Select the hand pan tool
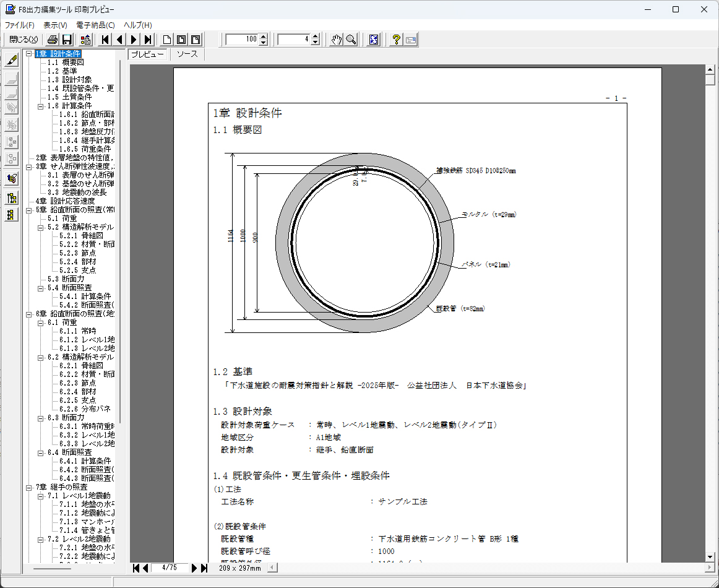Screen dimensions: 719x588 tap(336, 40)
